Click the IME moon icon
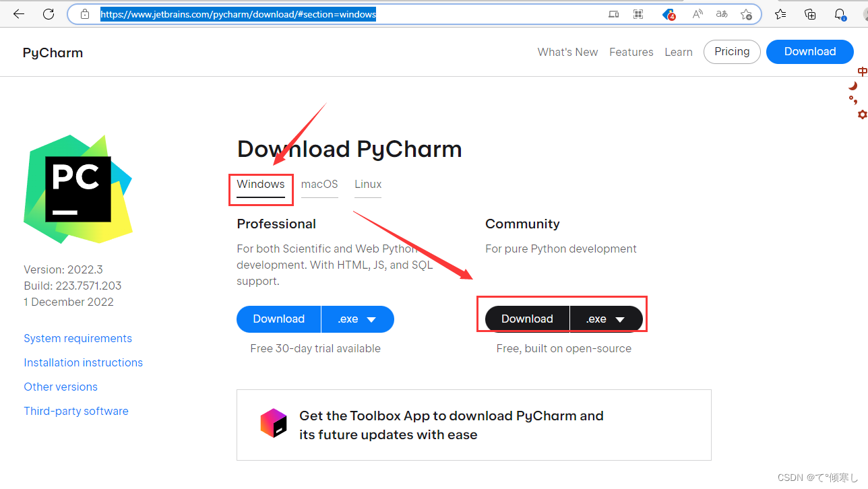Viewport: 868px width, 489px height. pyautogui.click(x=853, y=86)
